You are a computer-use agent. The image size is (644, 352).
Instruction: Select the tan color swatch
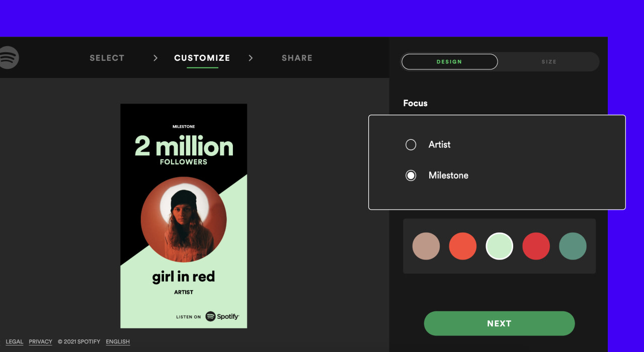point(426,246)
